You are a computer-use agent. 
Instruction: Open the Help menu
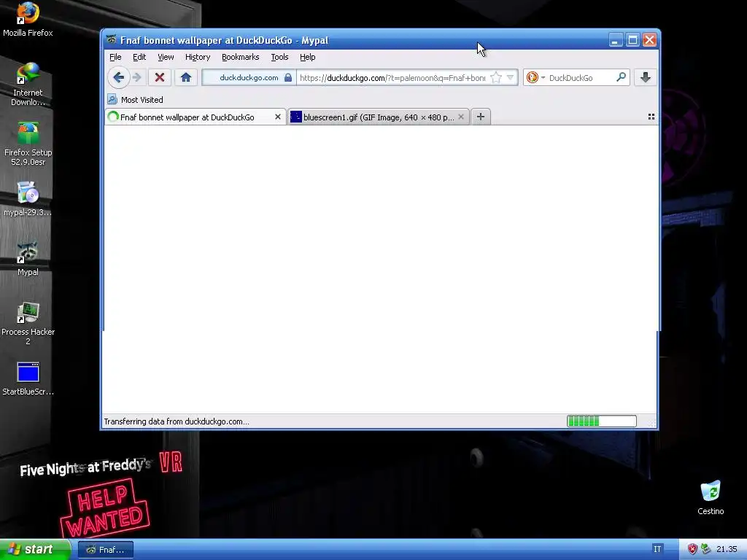click(x=308, y=57)
